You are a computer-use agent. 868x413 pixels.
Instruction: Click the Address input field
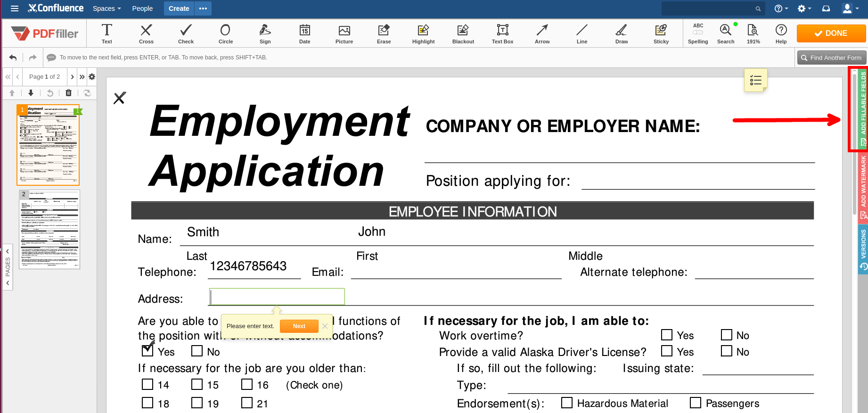tap(277, 297)
